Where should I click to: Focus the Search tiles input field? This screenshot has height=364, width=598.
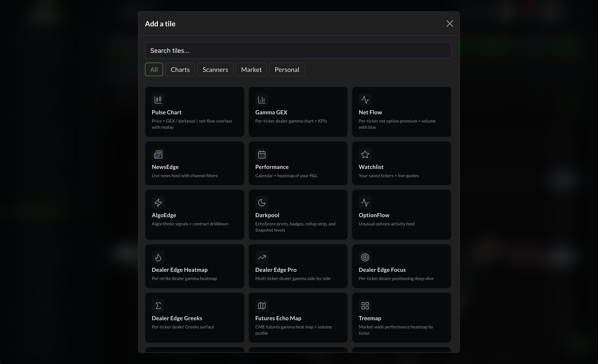click(298, 50)
